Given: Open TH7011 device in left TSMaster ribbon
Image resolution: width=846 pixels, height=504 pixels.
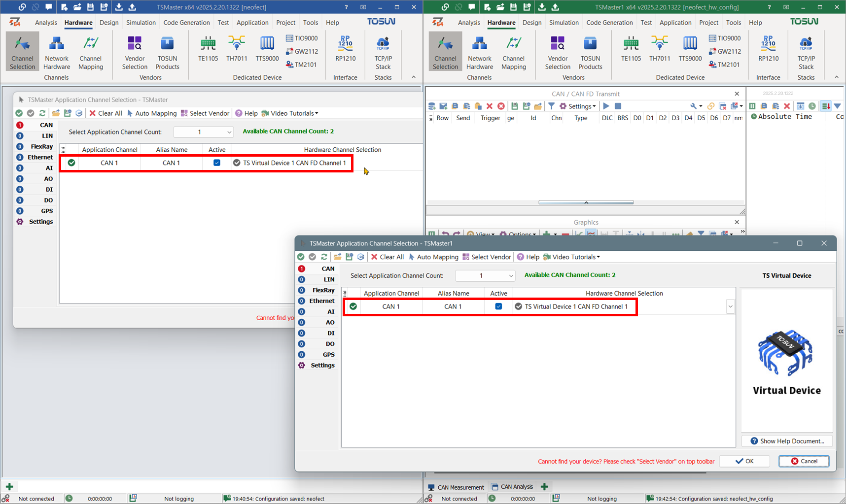Looking at the screenshot, I should pos(237,49).
